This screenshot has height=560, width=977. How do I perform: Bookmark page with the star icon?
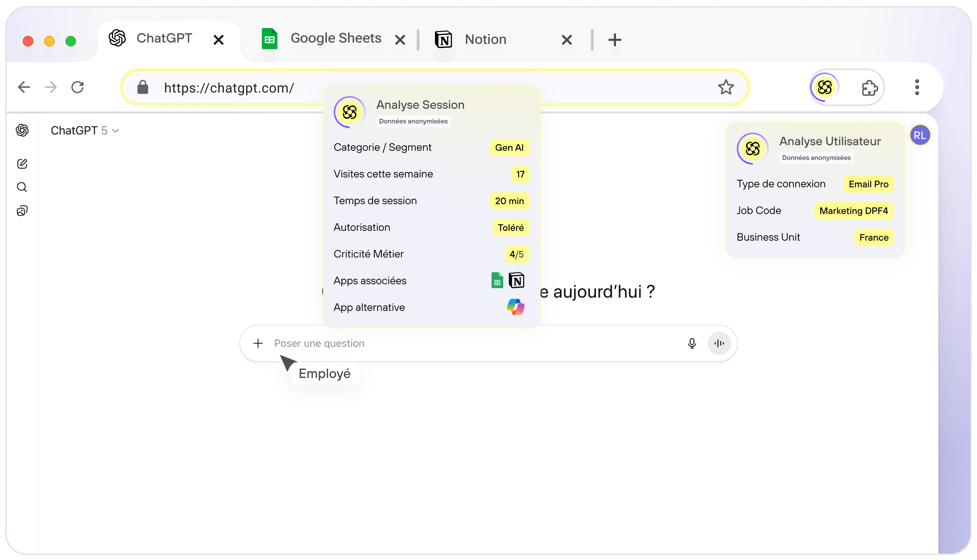(726, 87)
